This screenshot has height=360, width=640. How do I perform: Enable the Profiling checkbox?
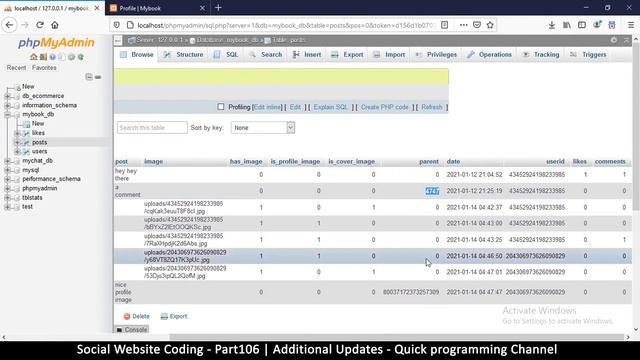221,107
